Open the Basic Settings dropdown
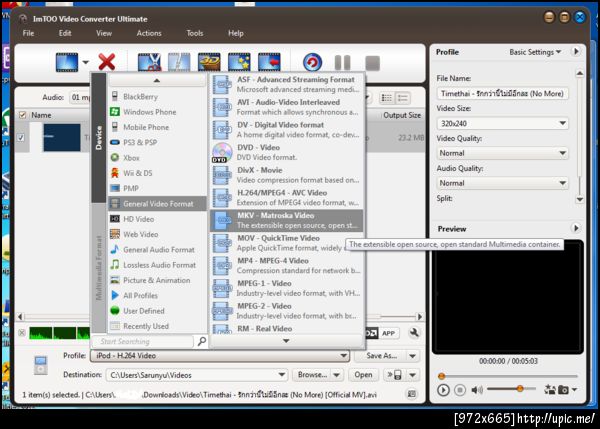Viewport: 600px width, 429px height. [x=535, y=52]
